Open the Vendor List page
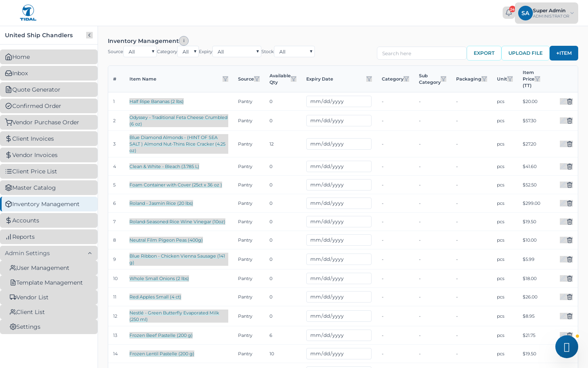Screen dimensions: 588x368 coord(49,297)
